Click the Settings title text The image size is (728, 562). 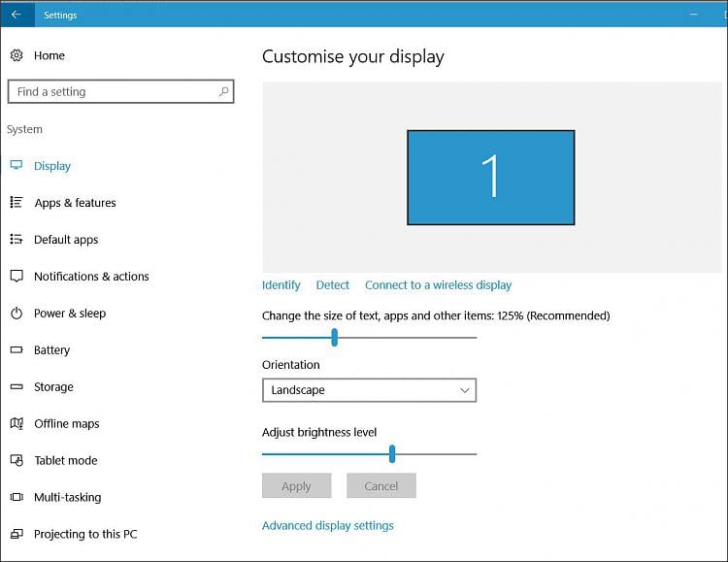tap(60, 15)
